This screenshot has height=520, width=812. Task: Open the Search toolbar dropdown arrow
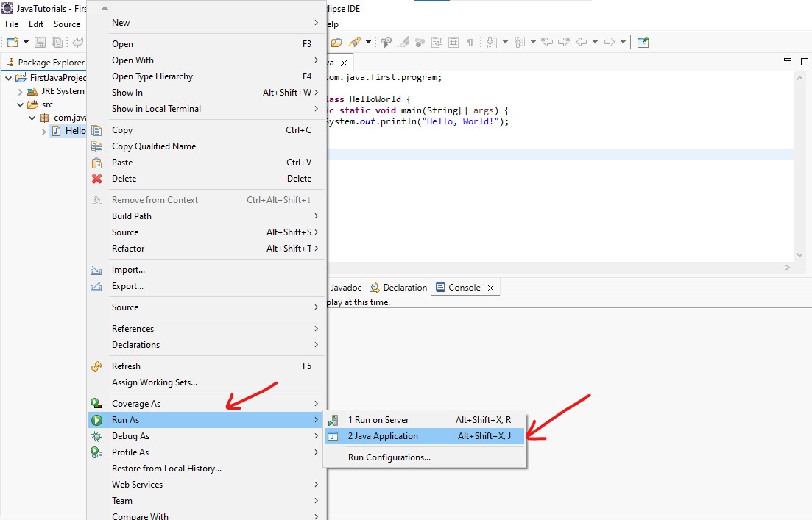point(368,42)
